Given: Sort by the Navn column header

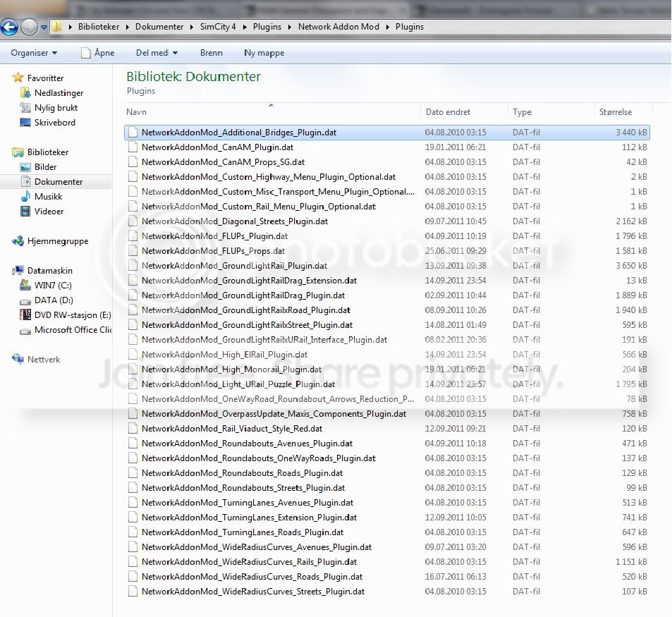Looking at the screenshot, I should [272, 112].
